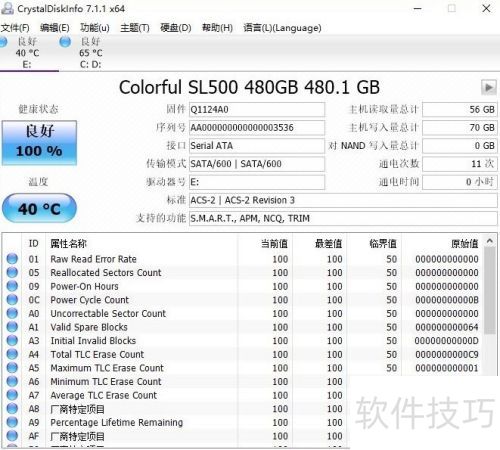Open the 文件(F) menu
Image resolution: width=500 pixels, height=450 pixels.
(15, 28)
